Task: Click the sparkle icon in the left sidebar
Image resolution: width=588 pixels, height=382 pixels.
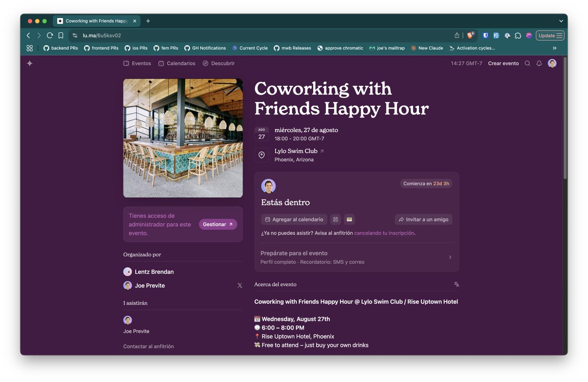Action: 29,63
